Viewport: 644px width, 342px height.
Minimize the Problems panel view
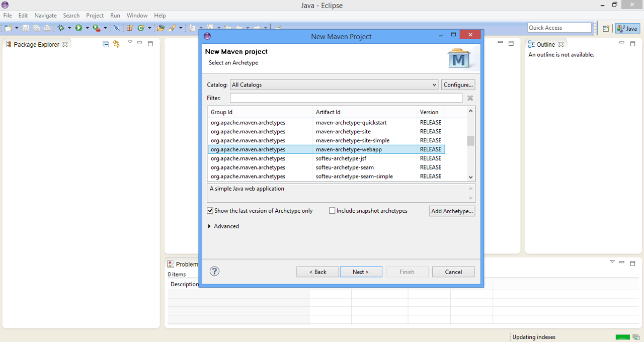tap(623, 263)
